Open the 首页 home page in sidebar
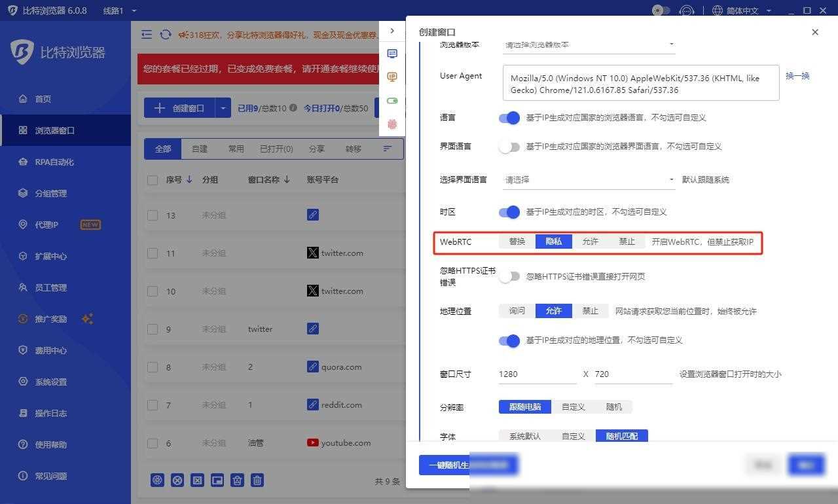Viewport: 838px width, 504px height. (x=43, y=99)
